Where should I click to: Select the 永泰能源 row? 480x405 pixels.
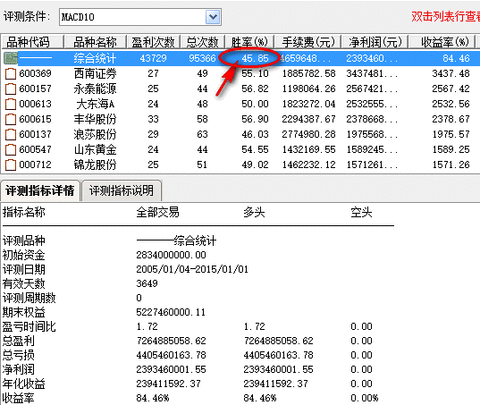click(240, 89)
